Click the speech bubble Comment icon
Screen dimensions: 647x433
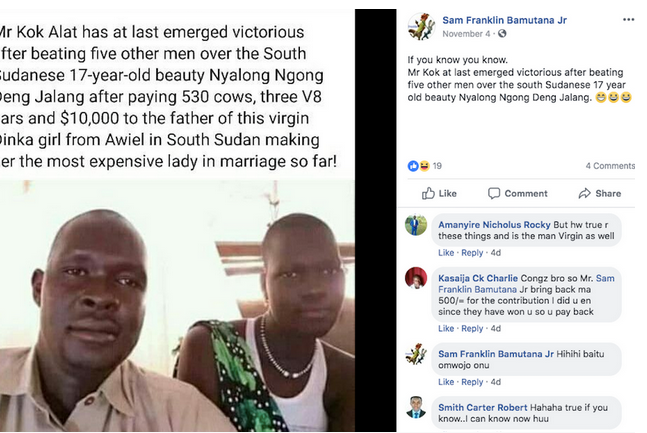494,193
